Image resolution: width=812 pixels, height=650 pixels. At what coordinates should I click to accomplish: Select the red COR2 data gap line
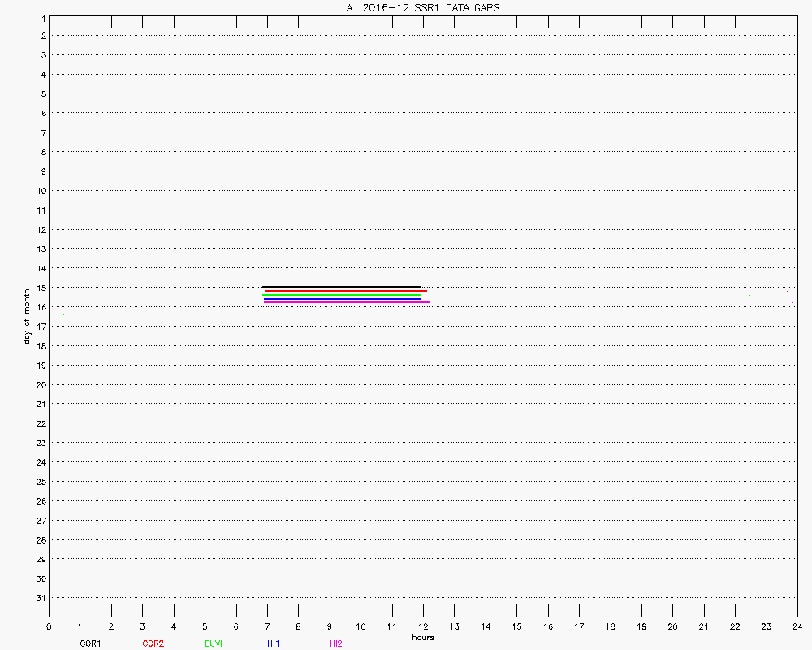[345, 291]
